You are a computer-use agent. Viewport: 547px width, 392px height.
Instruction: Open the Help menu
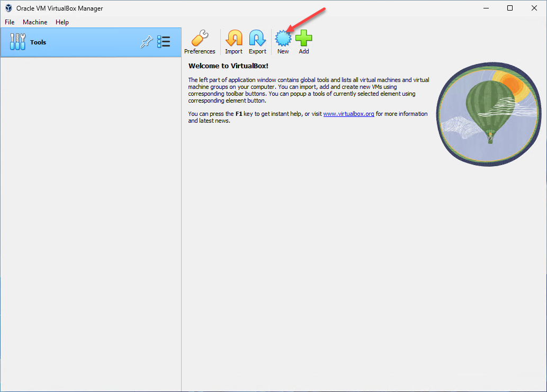coord(62,22)
